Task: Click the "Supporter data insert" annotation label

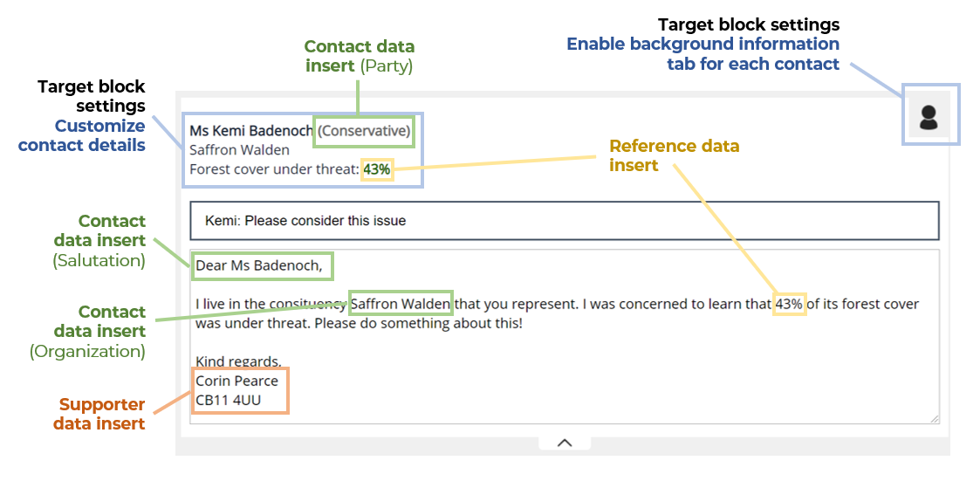Action: coord(101,415)
